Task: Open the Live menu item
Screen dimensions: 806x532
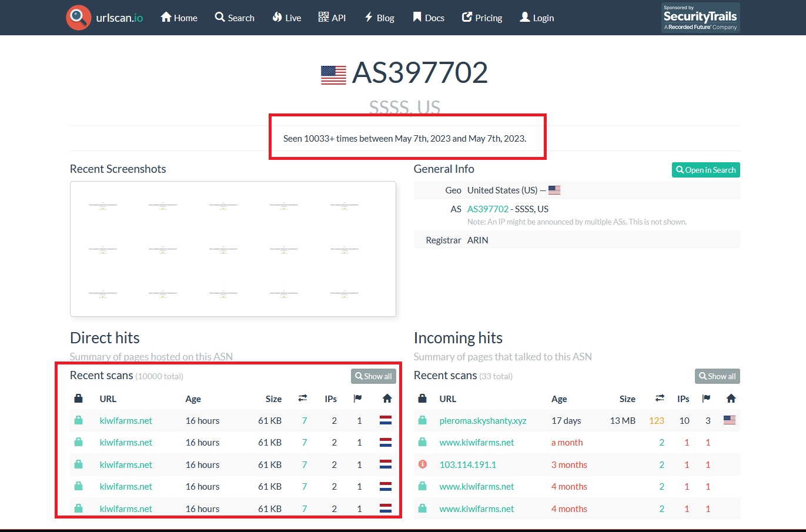Action: pos(287,18)
